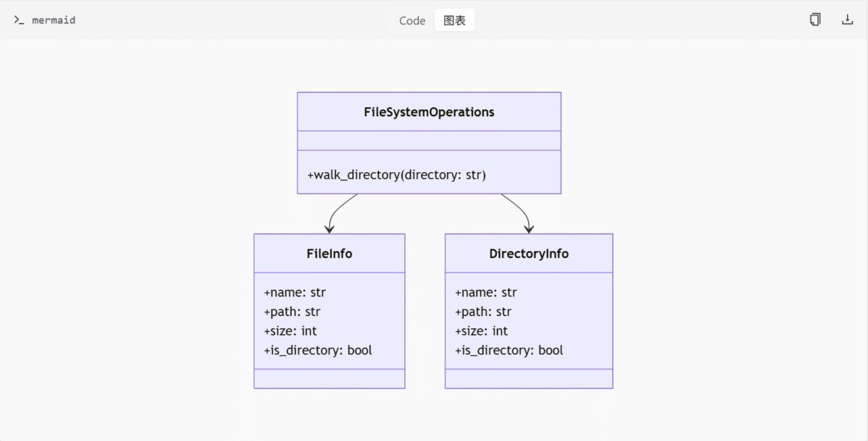Select the DirectoryInfo class header
The image size is (868, 441).
click(529, 254)
